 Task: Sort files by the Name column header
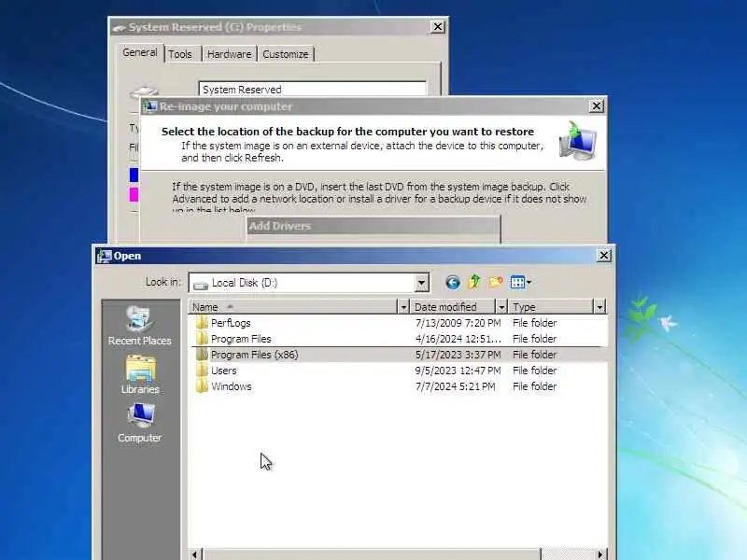click(x=292, y=307)
